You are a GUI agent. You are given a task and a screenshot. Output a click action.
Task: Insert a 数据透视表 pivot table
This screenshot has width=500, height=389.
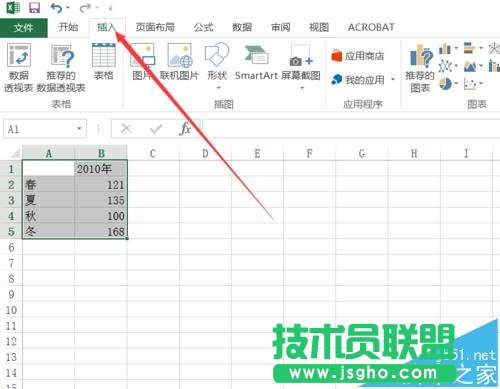point(19,68)
